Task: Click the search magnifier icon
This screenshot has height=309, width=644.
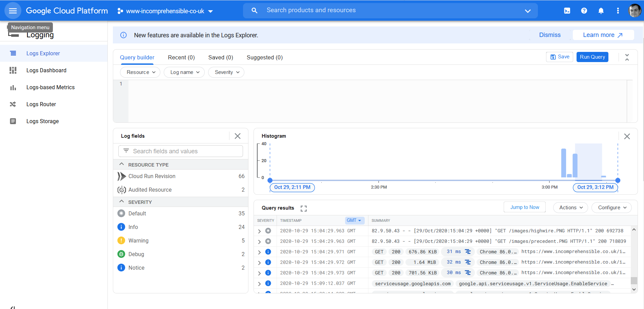Action: point(255,11)
